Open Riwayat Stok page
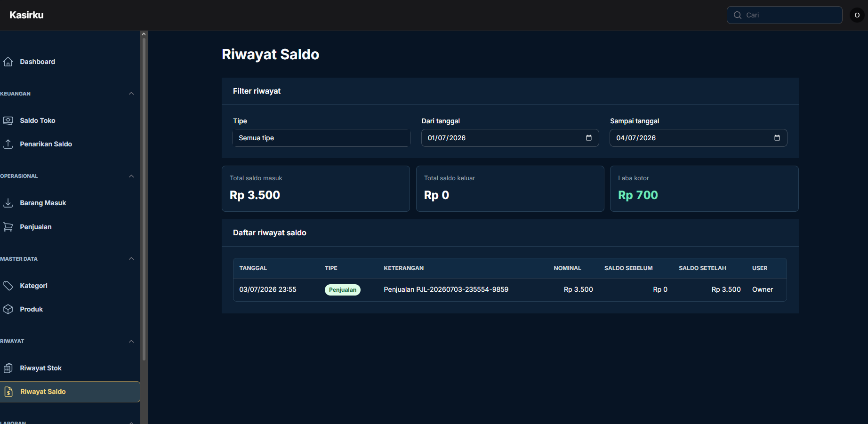 coord(70,368)
